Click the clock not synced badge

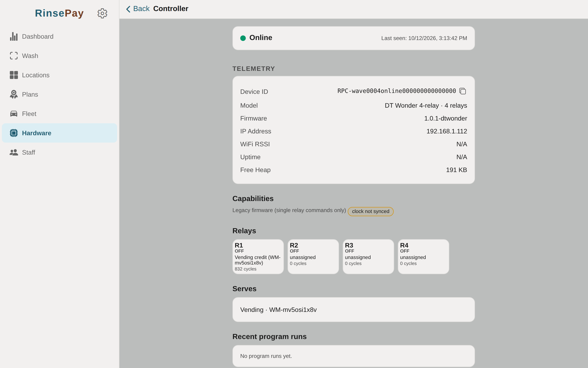coord(370,211)
